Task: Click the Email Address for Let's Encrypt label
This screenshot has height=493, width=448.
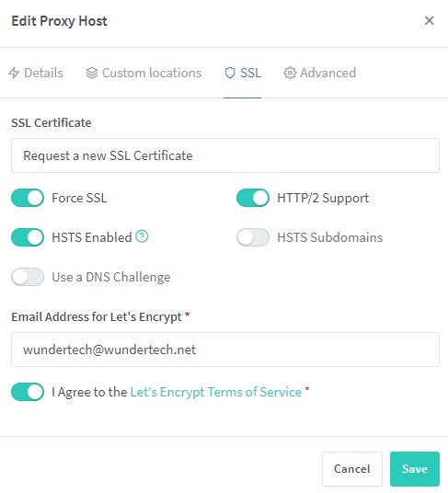Action: pos(97,317)
